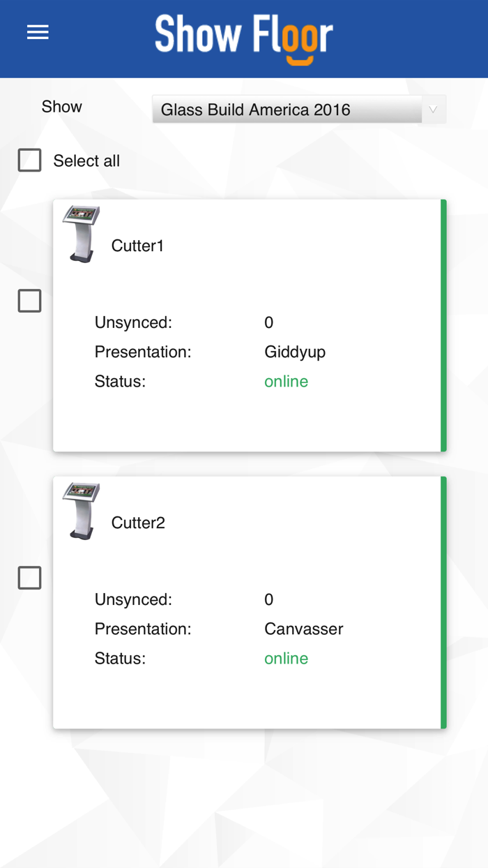Click the Show dropdown arrow
The height and width of the screenshot is (868, 488).
(433, 110)
